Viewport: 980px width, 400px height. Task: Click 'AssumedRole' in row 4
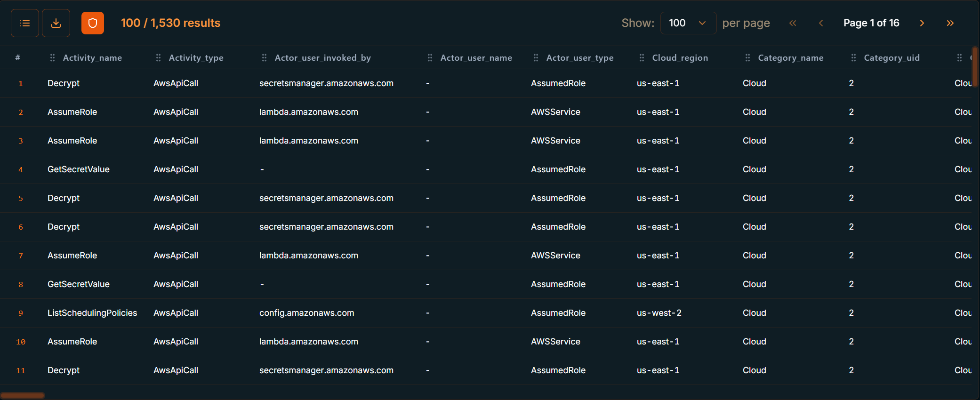(558, 169)
